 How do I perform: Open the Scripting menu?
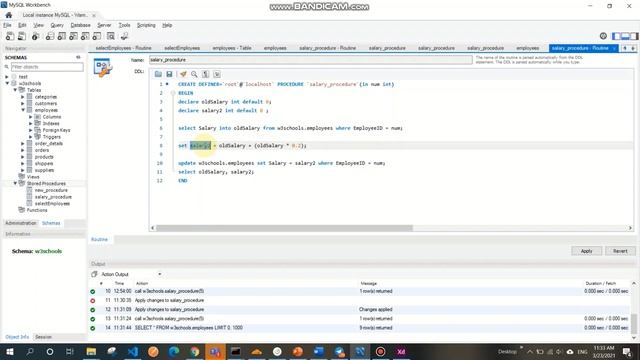[146, 25]
